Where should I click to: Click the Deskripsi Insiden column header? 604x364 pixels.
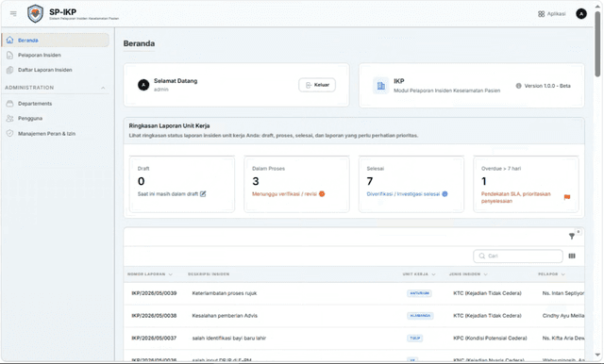(209, 274)
